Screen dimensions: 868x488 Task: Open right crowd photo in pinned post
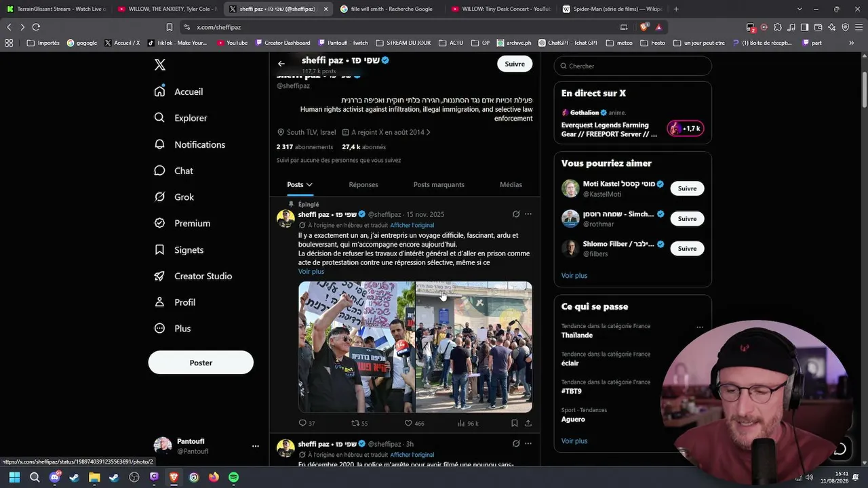tap(474, 347)
